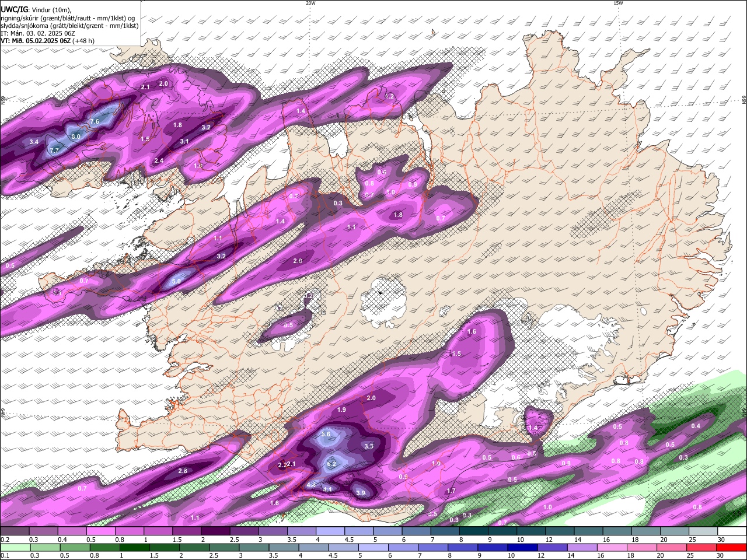Pick the light pink 16 swatch in the lower legend row
747x560 pixels.
[x=612, y=547]
